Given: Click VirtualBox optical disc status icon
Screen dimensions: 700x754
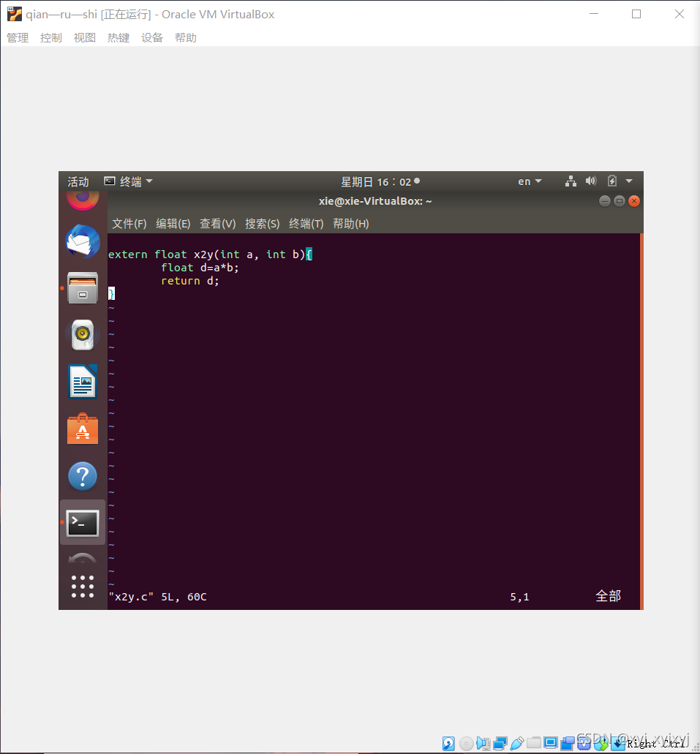Looking at the screenshot, I should pos(466,744).
